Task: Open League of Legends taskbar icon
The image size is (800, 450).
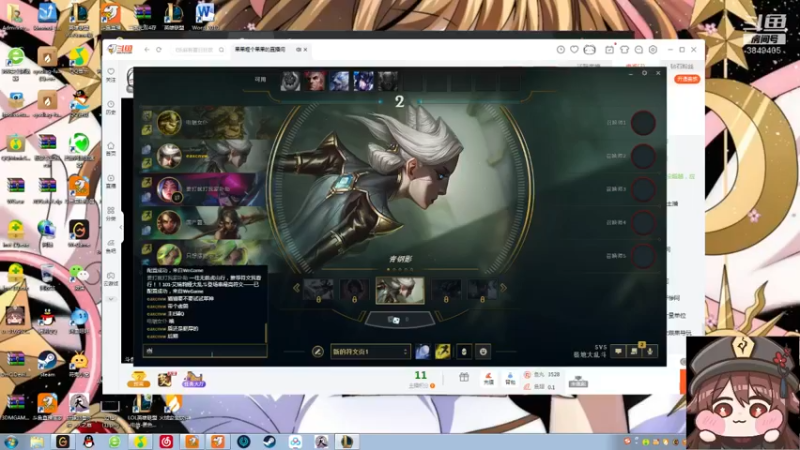Action: [x=346, y=441]
